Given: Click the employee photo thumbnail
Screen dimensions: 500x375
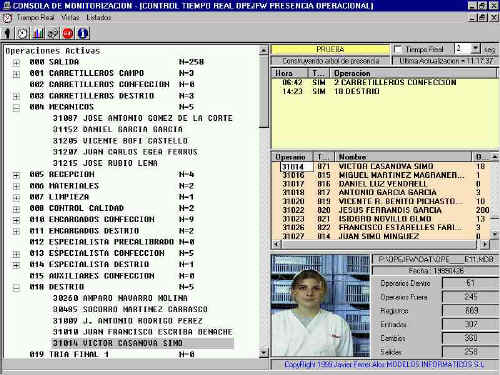Looking at the screenshot, I should pos(321,305).
